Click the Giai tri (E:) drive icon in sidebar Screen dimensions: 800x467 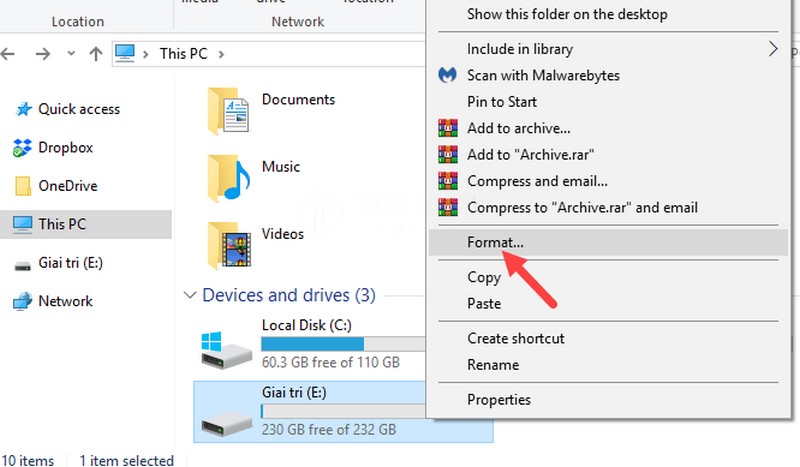[22, 265]
